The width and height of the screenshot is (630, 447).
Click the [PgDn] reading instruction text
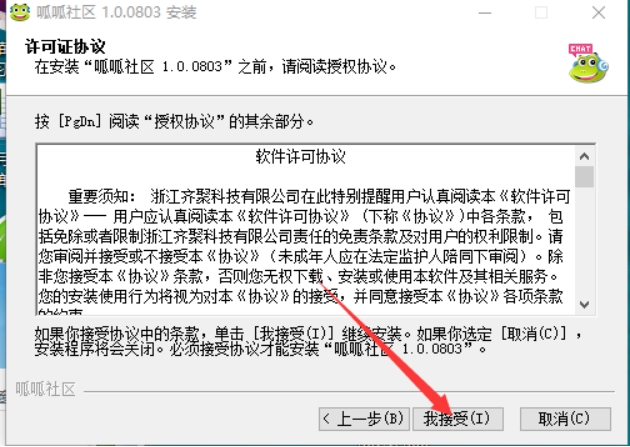pyautogui.click(x=174, y=121)
